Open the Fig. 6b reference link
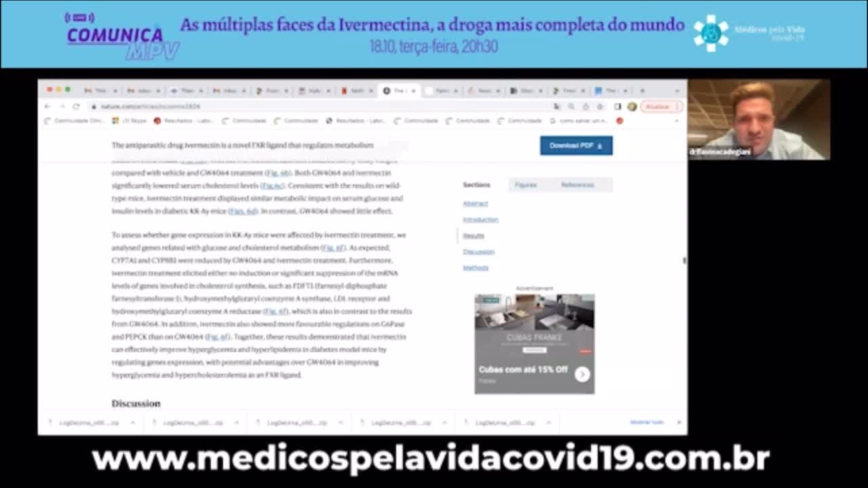 278,173
